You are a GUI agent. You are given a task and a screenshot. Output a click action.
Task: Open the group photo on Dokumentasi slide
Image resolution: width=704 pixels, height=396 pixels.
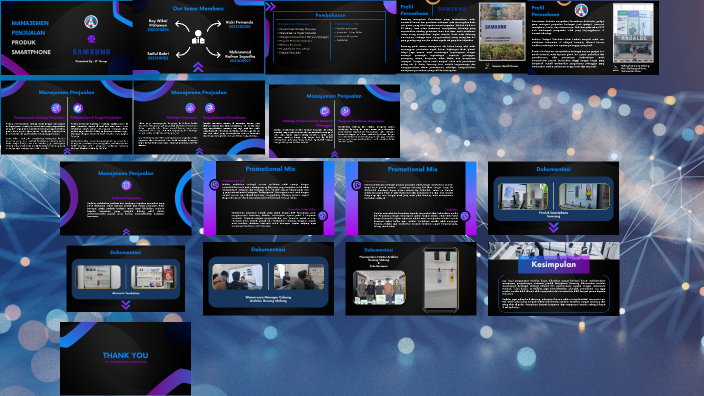pyautogui.click(x=379, y=287)
